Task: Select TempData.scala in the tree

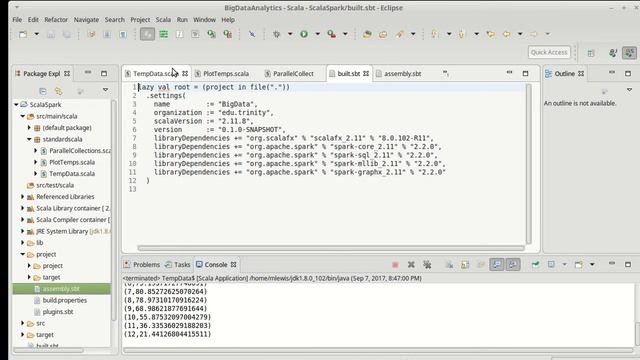Action: (72, 173)
